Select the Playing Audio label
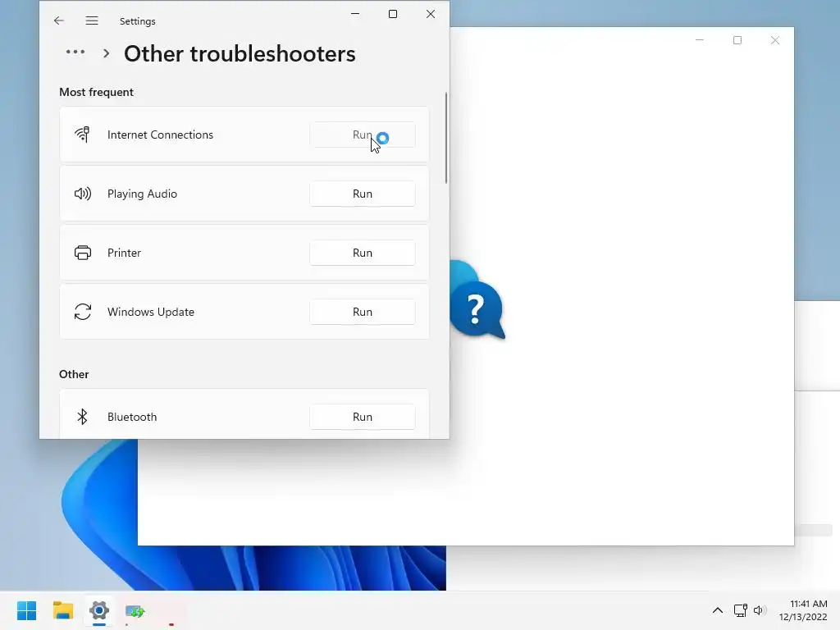 (142, 194)
